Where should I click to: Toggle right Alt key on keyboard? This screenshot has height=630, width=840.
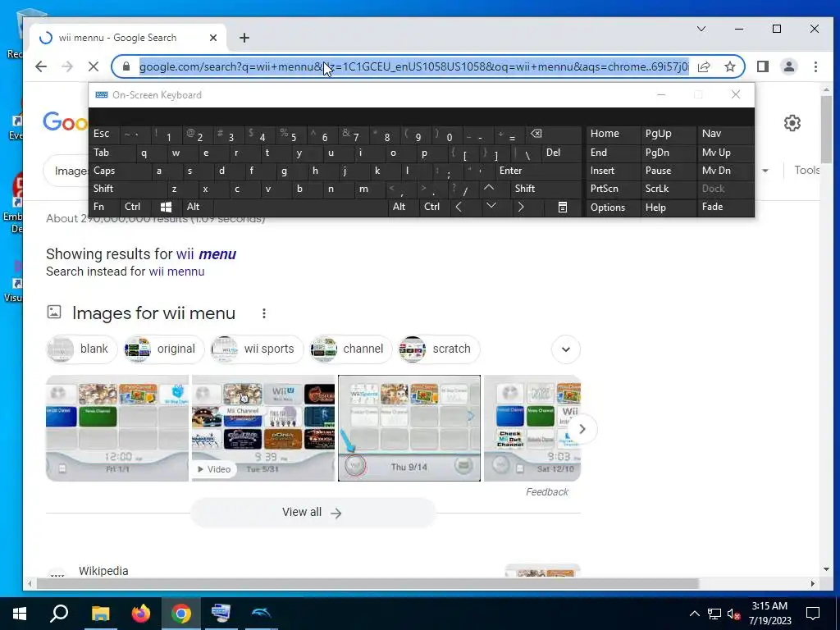(x=404, y=207)
